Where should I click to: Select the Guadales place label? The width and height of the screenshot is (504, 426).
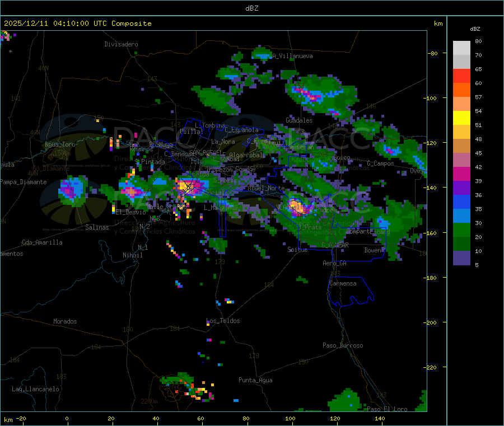click(299, 120)
